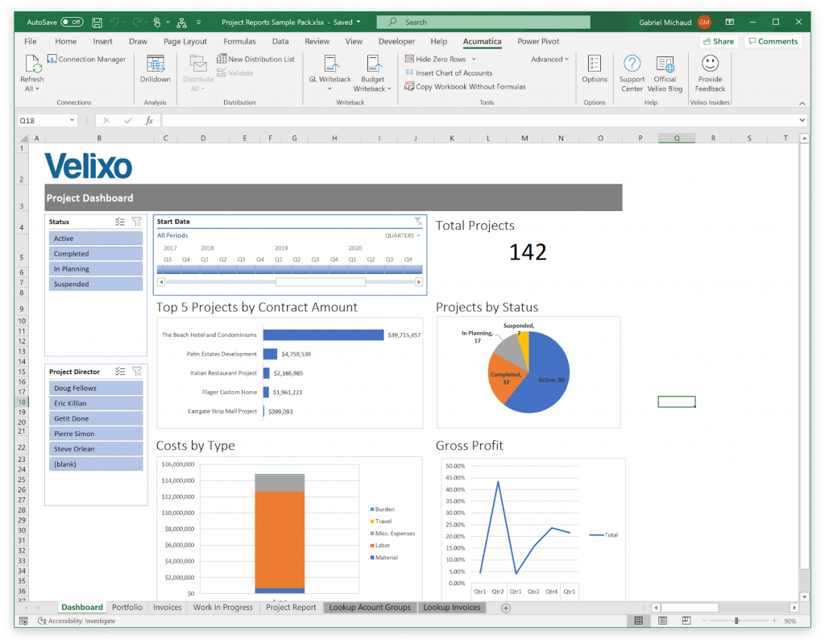
Task: Click the zoom in plus button
Action: (774, 621)
